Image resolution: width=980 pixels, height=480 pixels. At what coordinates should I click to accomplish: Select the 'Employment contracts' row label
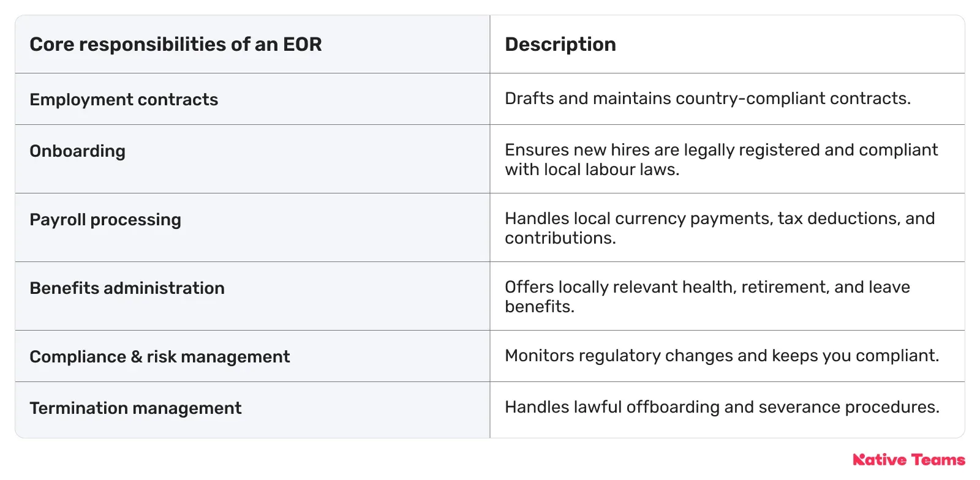(124, 99)
